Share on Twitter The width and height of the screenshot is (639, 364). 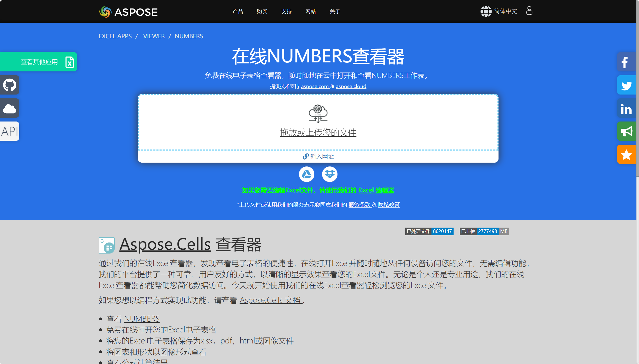click(x=627, y=85)
